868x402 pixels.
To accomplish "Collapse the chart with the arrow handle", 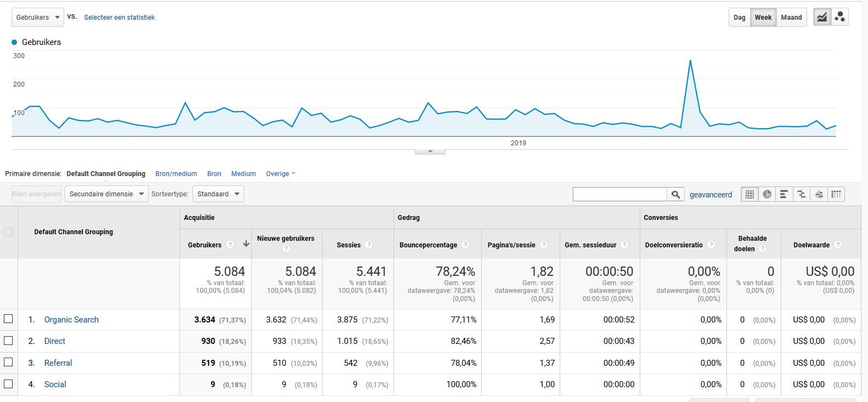I will click(430, 151).
